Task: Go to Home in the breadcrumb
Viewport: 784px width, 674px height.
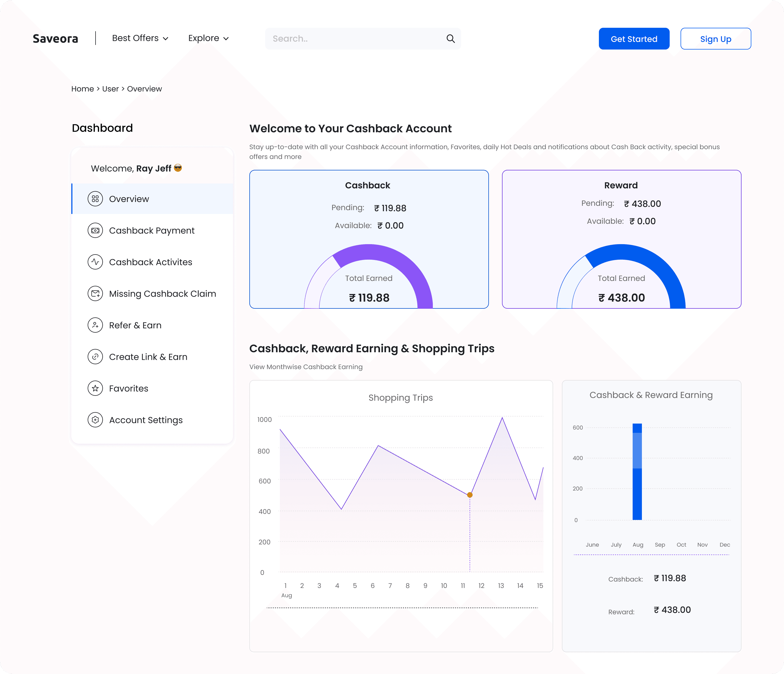Action: click(x=82, y=89)
